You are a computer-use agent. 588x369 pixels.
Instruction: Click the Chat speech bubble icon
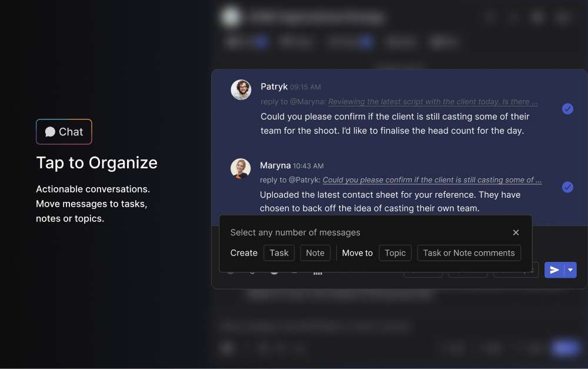pyautogui.click(x=51, y=132)
